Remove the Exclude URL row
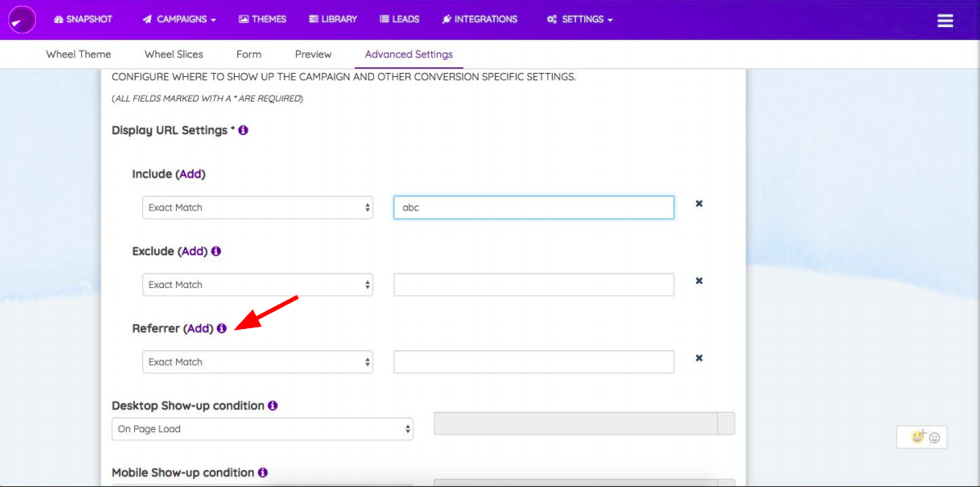Image resolution: width=980 pixels, height=487 pixels. click(699, 281)
